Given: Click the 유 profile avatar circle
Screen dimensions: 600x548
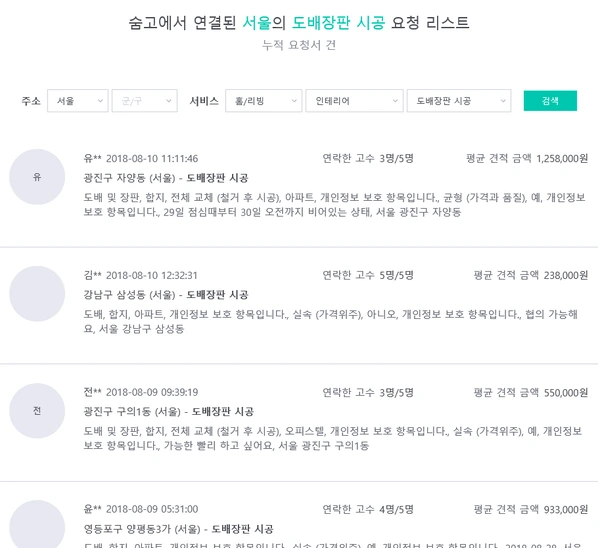Looking at the screenshot, I should (37, 177).
